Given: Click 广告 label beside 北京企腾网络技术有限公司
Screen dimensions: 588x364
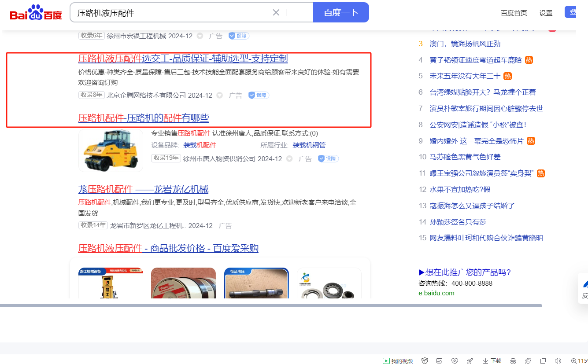Looking at the screenshot, I should tap(236, 96).
